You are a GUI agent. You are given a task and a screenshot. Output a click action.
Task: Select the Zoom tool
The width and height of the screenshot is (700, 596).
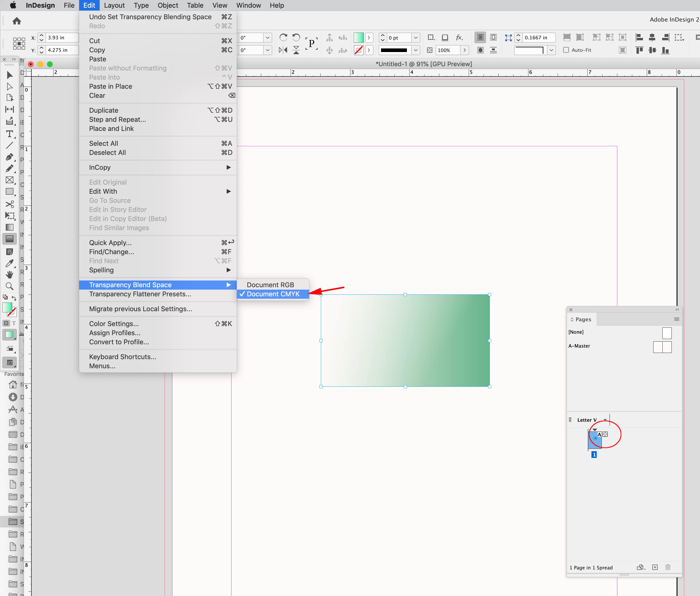pos(9,286)
